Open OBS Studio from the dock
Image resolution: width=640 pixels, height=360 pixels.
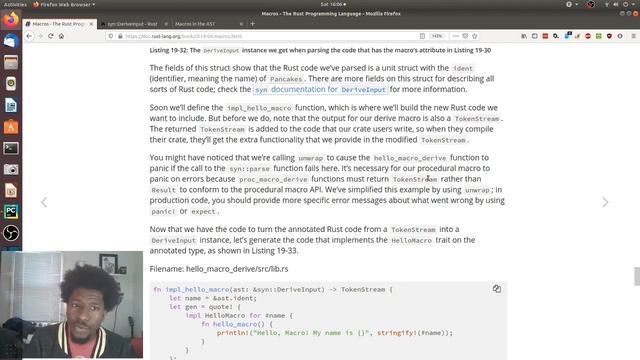point(11,233)
